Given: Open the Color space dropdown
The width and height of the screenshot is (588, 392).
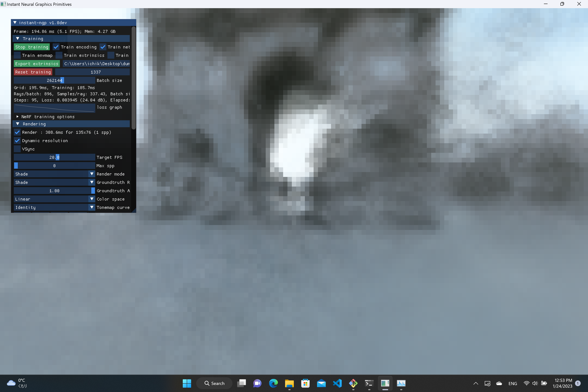Looking at the screenshot, I should [x=54, y=199].
